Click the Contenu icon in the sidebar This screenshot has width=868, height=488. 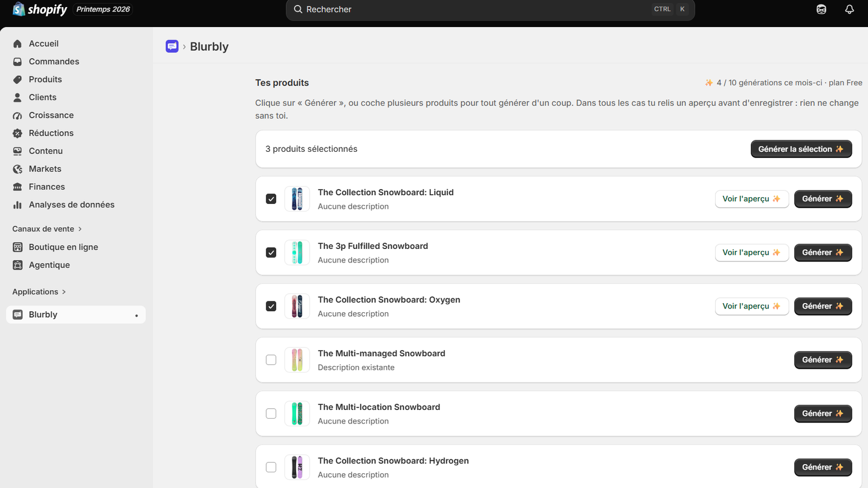(17, 151)
